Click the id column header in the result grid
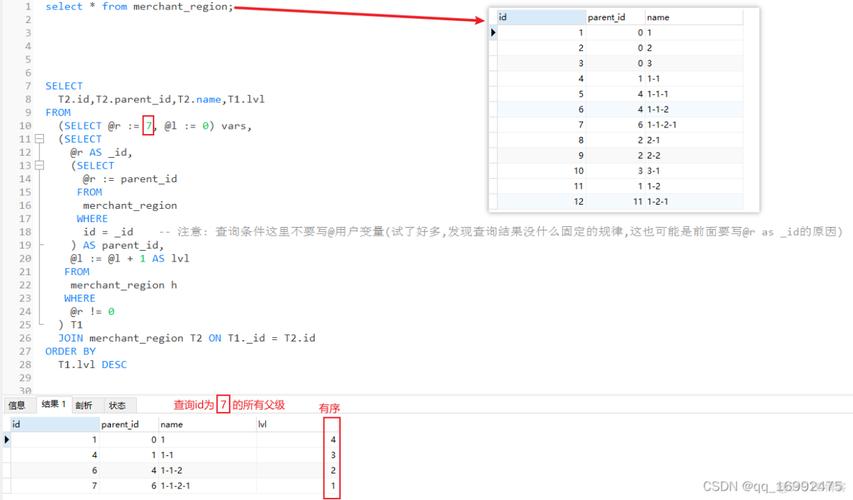 (x=55, y=424)
